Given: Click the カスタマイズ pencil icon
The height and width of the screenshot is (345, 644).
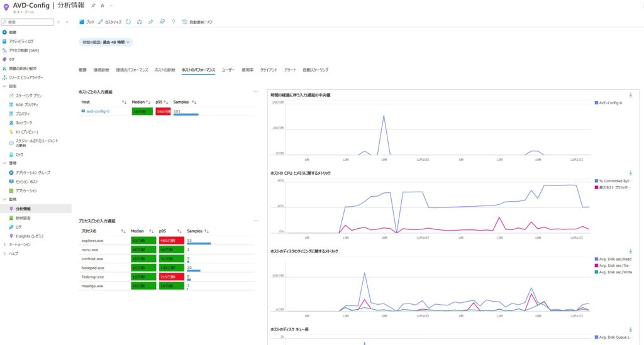Looking at the screenshot, I should pyautogui.click(x=101, y=22).
